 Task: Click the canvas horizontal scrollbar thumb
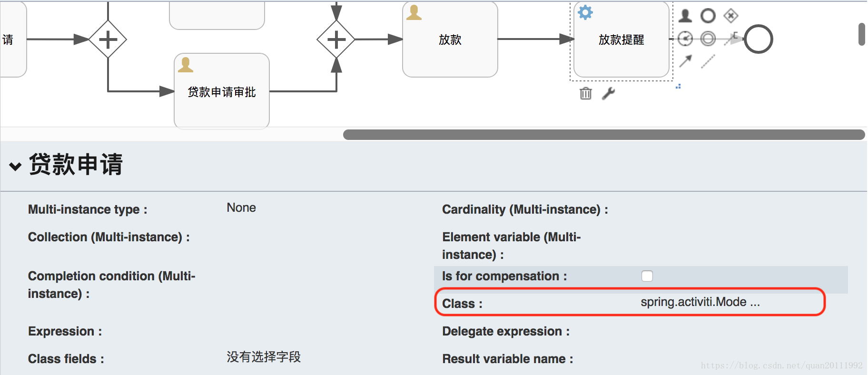604,135
